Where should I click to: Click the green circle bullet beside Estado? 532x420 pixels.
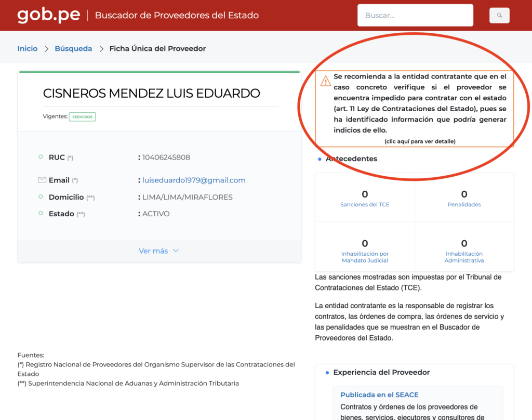pyautogui.click(x=41, y=213)
